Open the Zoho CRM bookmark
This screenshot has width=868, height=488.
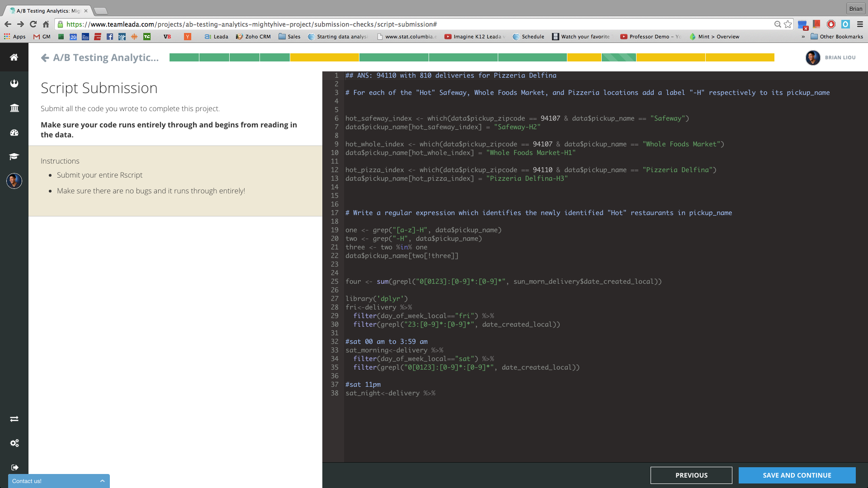253,37
